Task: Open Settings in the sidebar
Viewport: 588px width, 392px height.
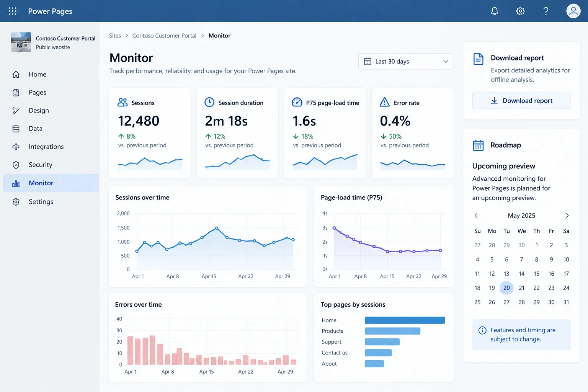Action: click(x=51, y=202)
